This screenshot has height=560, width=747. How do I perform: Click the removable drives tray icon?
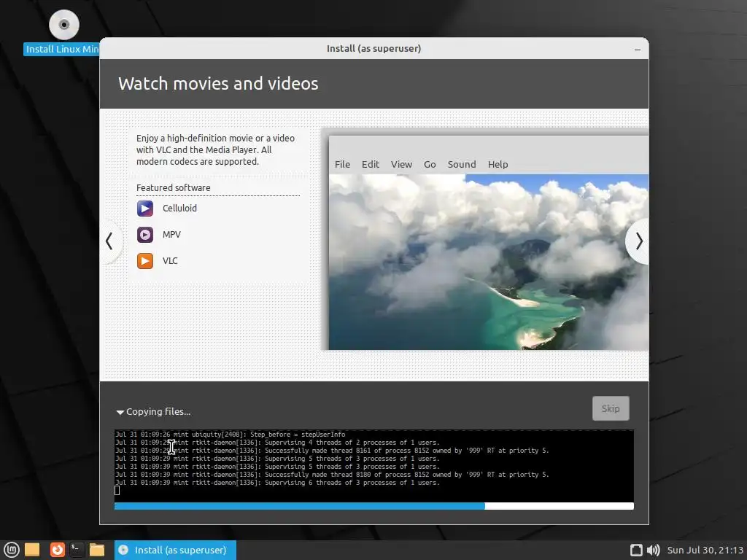[636, 550]
